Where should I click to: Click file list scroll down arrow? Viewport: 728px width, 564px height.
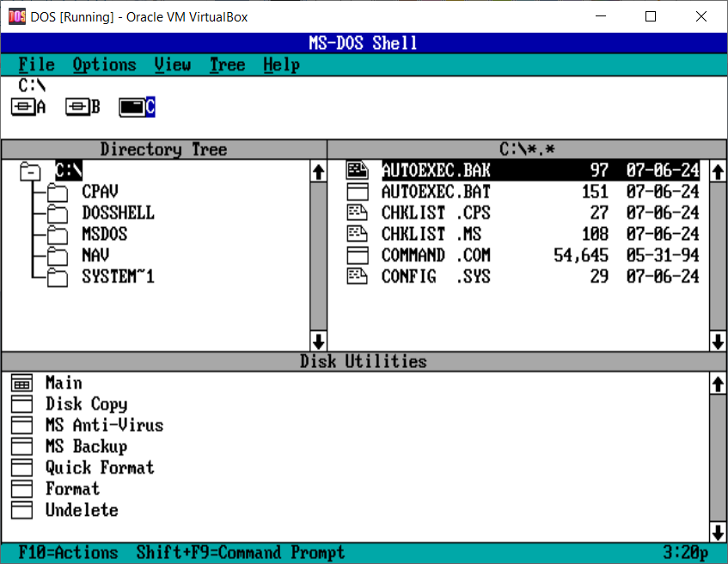click(x=718, y=341)
